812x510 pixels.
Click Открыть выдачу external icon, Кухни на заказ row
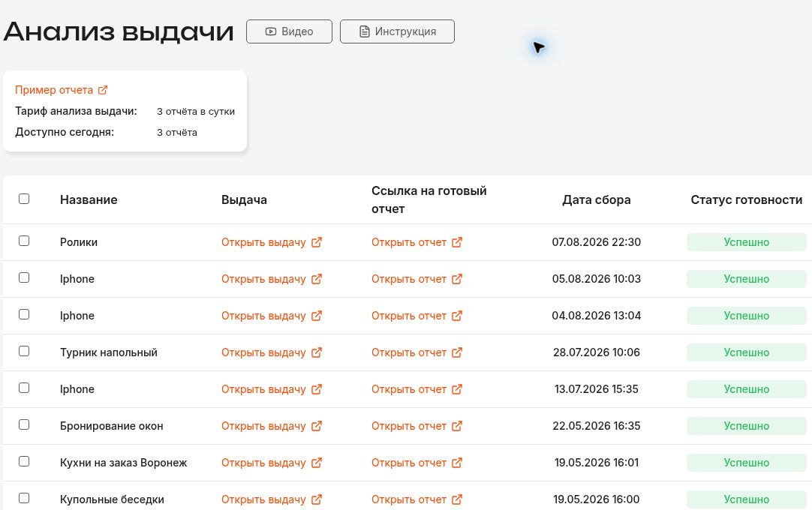(x=317, y=463)
